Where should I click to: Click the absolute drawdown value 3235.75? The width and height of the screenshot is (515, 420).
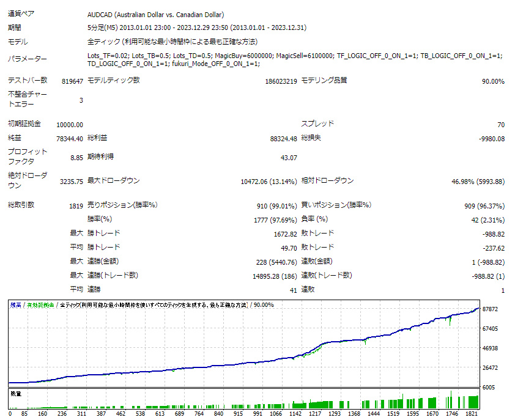coord(72,182)
